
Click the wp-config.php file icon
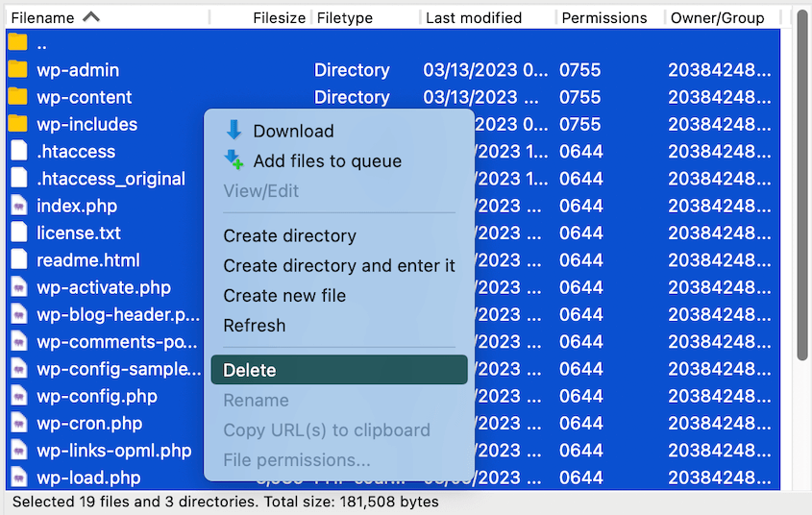pyautogui.click(x=19, y=396)
